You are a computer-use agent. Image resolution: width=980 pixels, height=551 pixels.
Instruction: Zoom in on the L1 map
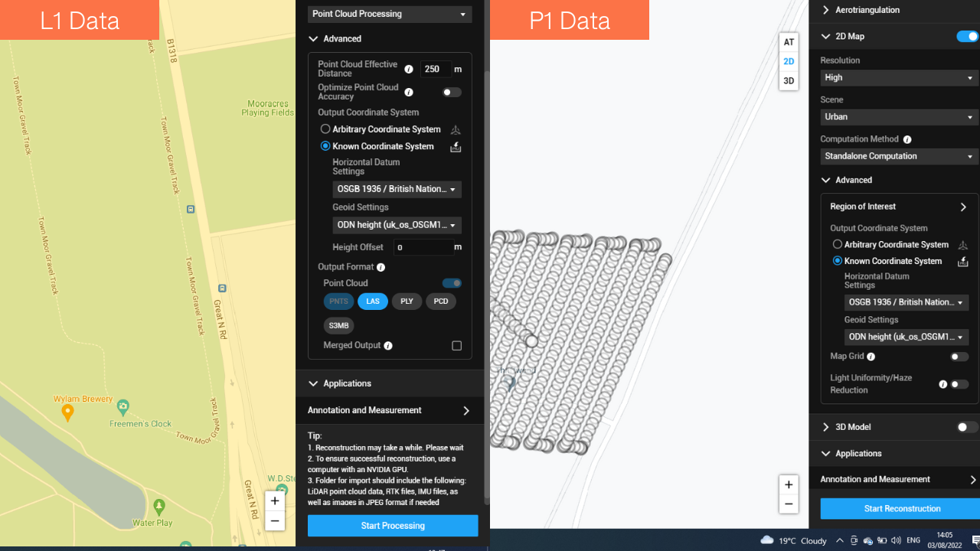point(275,501)
